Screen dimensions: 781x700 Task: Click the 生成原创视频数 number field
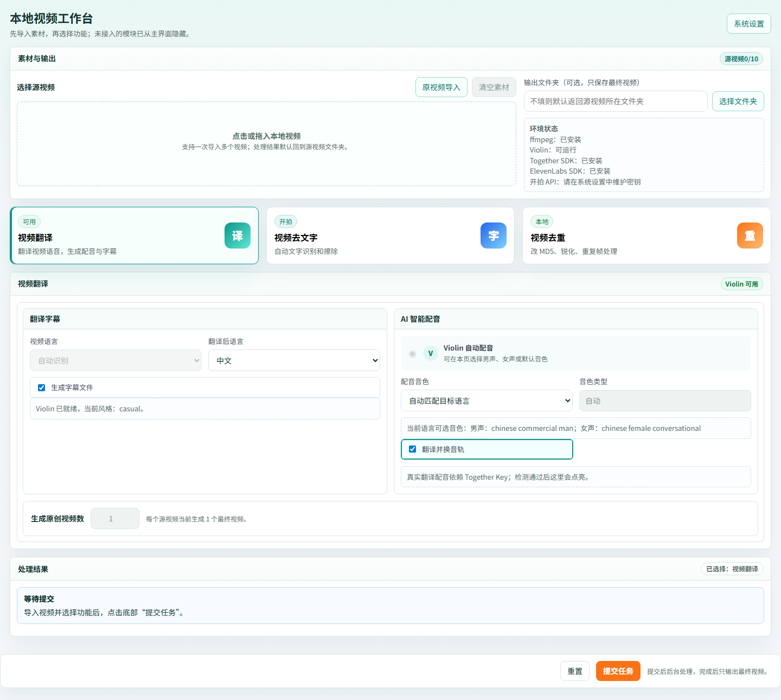click(115, 519)
